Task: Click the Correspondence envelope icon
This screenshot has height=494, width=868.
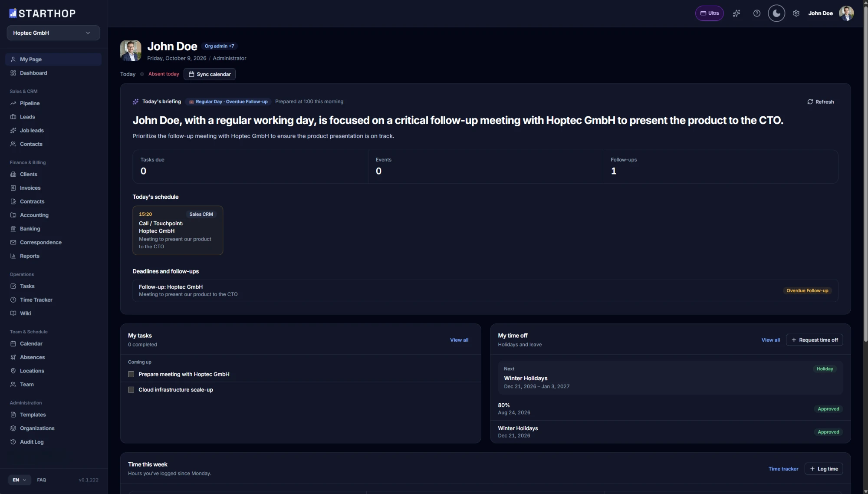Action: [13, 242]
